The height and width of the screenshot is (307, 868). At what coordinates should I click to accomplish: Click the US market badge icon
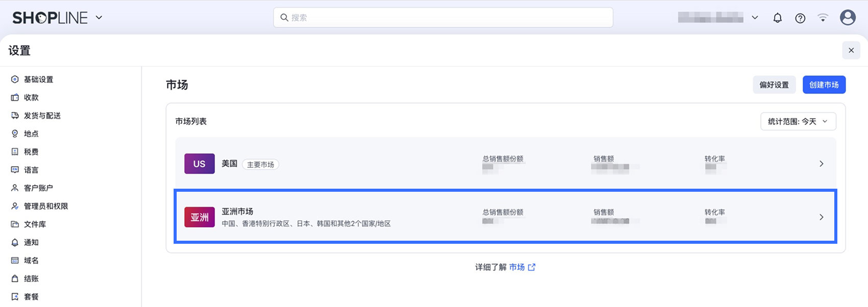(199, 164)
